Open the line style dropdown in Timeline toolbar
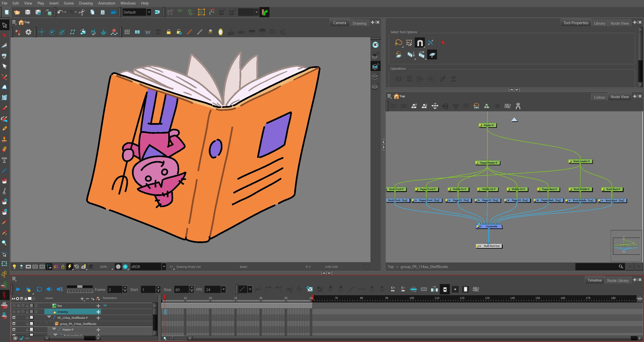The width and height of the screenshot is (644, 342). pyautogui.click(x=250, y=289)
